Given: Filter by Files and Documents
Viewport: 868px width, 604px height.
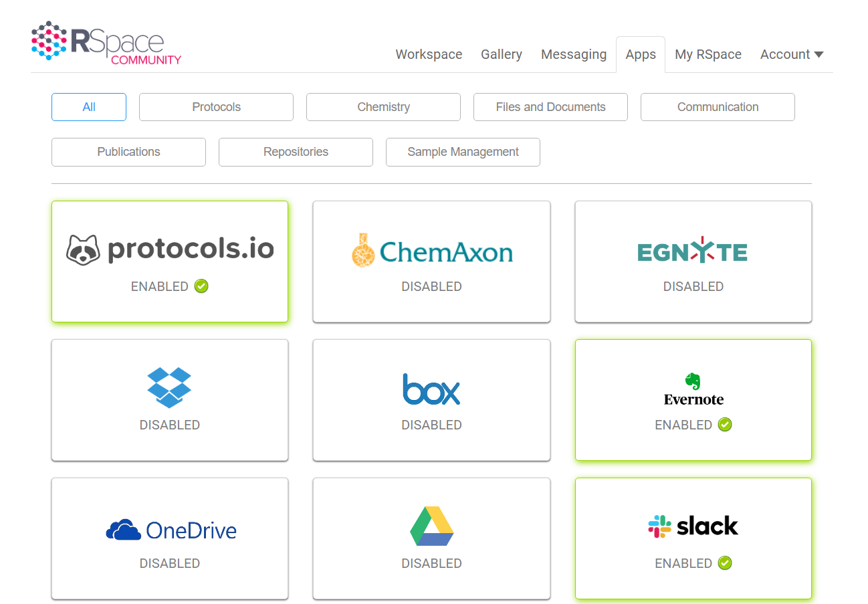Looking at the screenshot, I should pos(550,107).
